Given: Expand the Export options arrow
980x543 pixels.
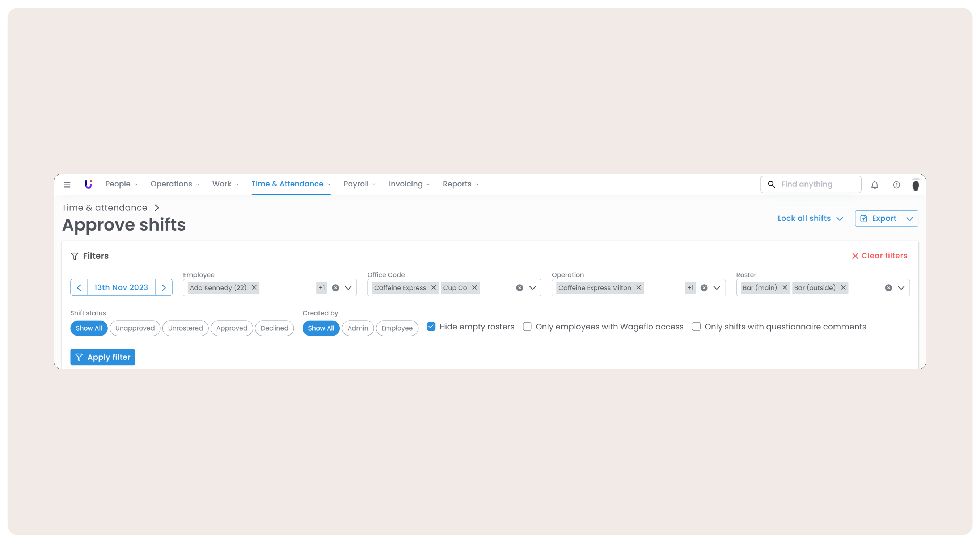Looking at the screenshot, I should click(x=909, y=218).
